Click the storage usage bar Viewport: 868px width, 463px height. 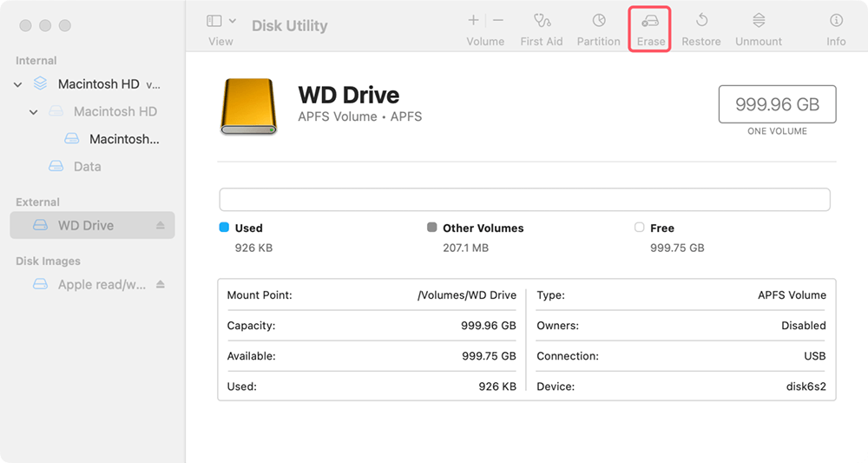point(524,200)
